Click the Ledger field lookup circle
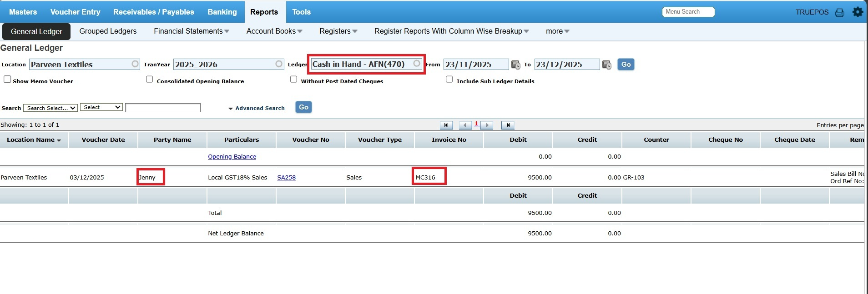The image size is (868, 294). click(417, 63)
